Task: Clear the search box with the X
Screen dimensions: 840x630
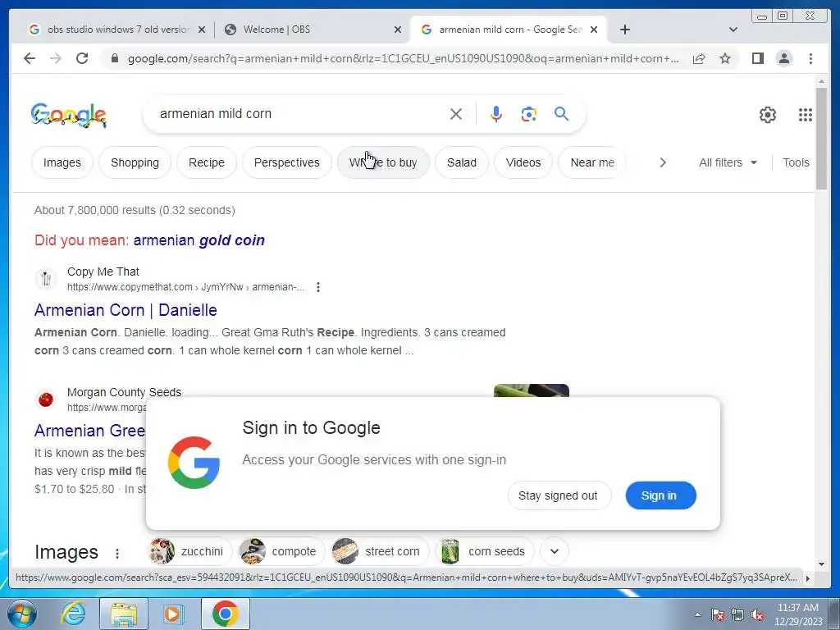Action: tap(456, 114)
